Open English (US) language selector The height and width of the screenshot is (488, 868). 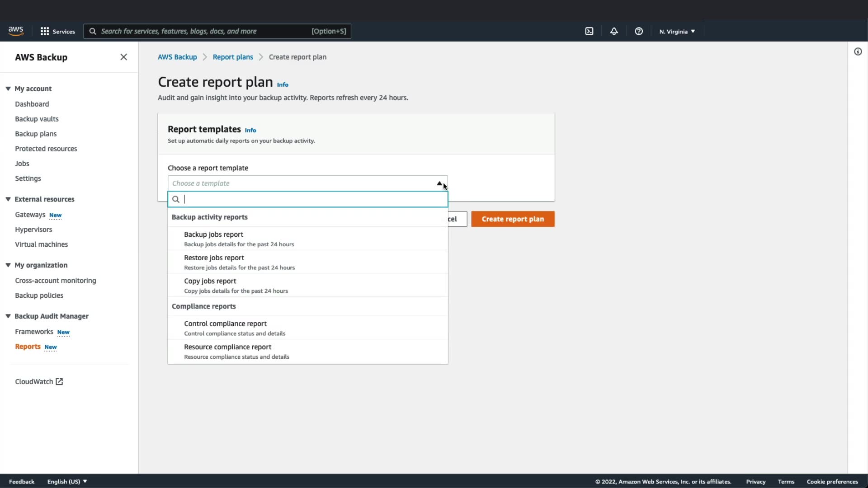(67, 481)
